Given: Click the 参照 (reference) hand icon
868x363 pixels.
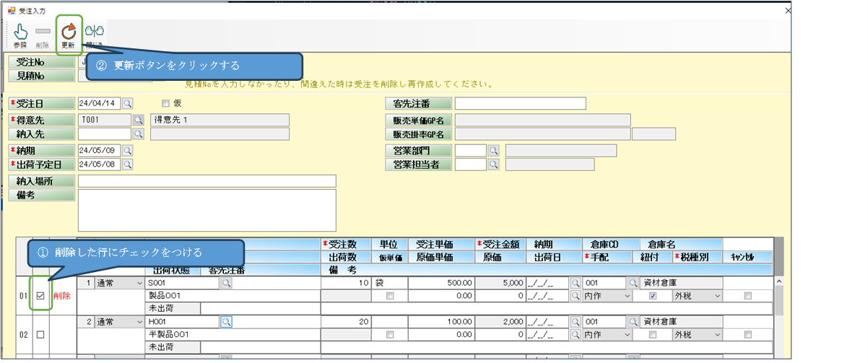Looking at the screenshot, I should click(20, 32).
